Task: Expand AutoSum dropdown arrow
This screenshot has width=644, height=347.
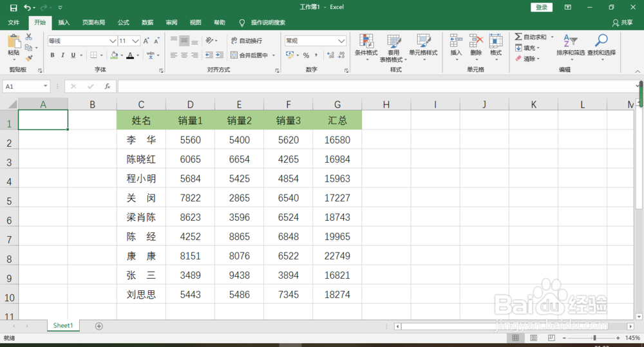Action: pos(553,37)
